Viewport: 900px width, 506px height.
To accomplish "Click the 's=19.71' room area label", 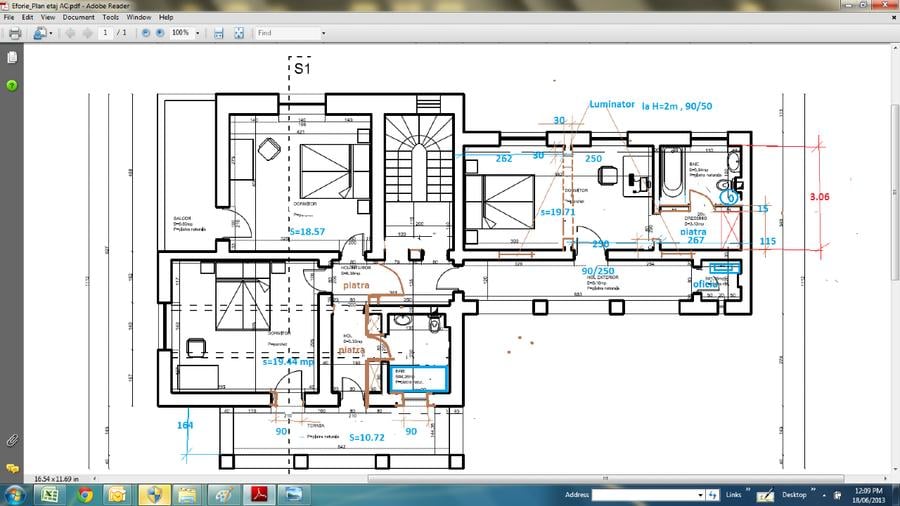I will (x=557, y=212).
